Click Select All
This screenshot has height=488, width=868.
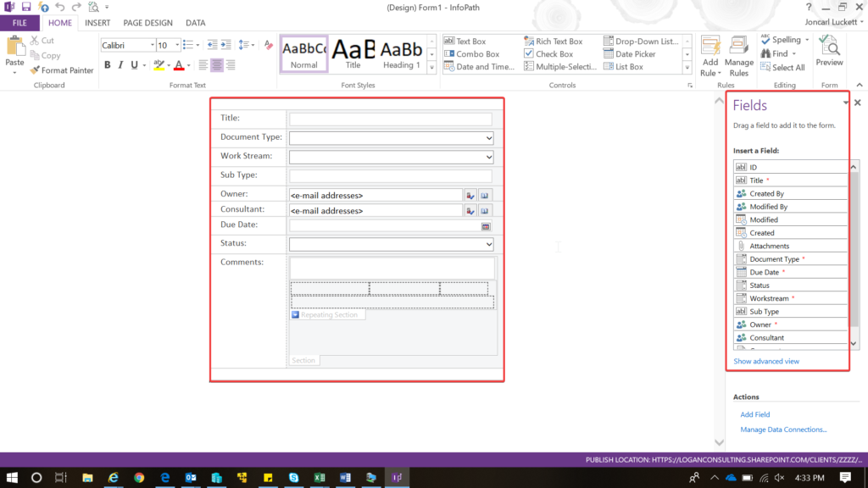(x=782, y=68)
